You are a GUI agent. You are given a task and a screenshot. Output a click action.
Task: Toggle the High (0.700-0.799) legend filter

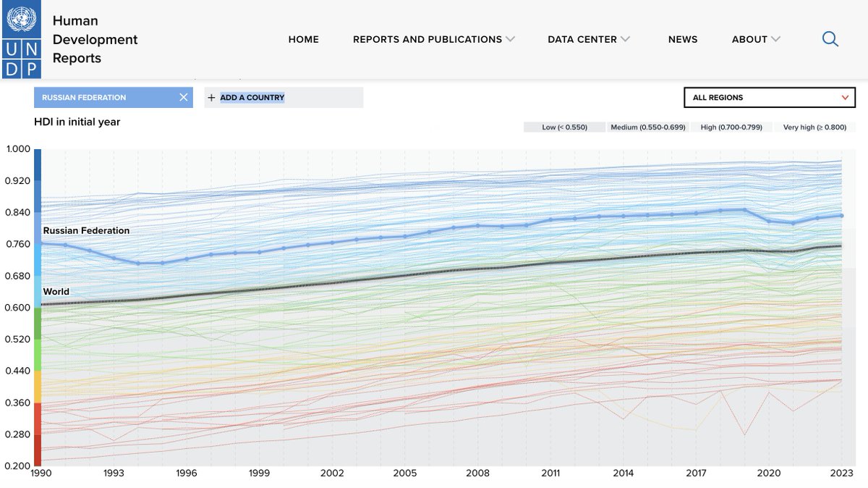[731, 127]
